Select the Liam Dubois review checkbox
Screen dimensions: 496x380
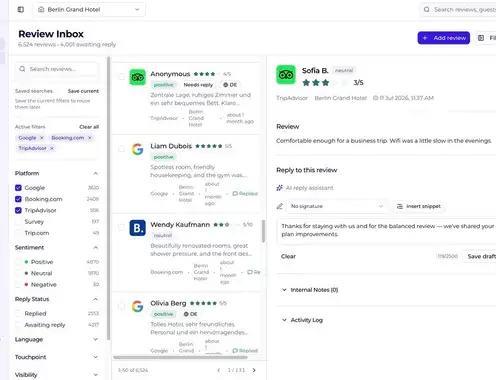122,149
